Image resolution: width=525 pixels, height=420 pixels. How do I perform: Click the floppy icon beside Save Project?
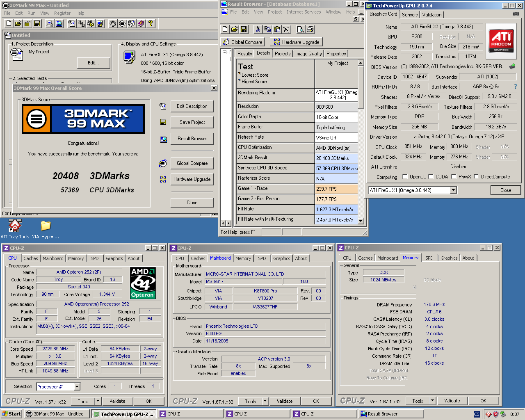(163, 122)
